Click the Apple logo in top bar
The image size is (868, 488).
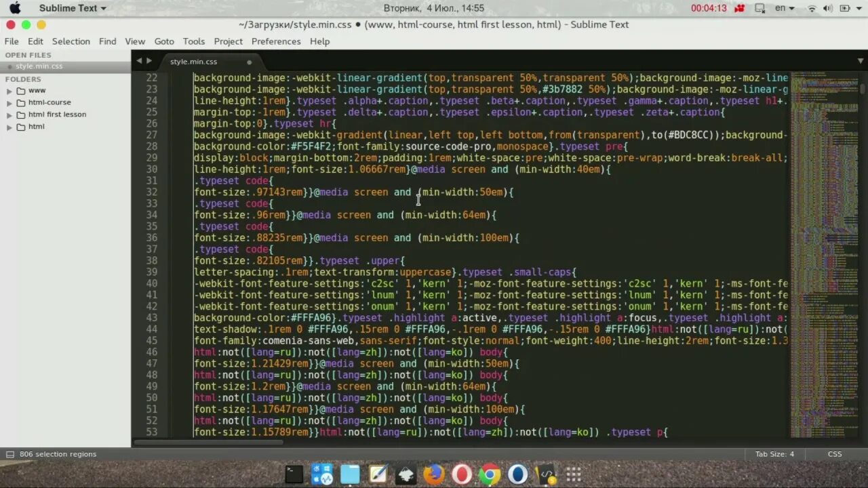(14, 8)
